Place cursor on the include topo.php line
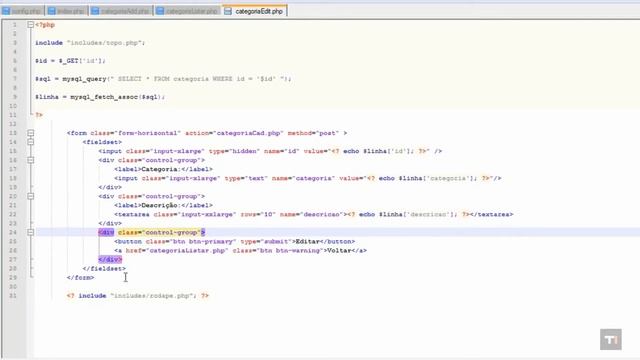 (x=90, y=43)
